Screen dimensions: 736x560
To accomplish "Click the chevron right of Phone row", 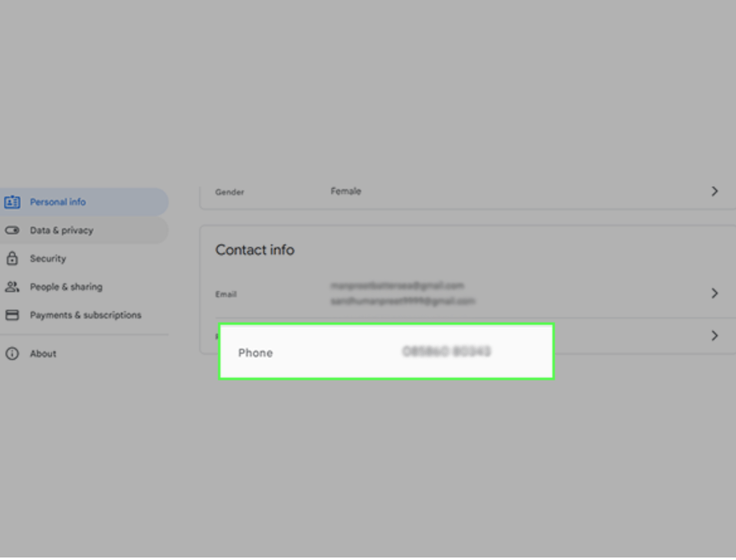I will (x=714, y=335).
